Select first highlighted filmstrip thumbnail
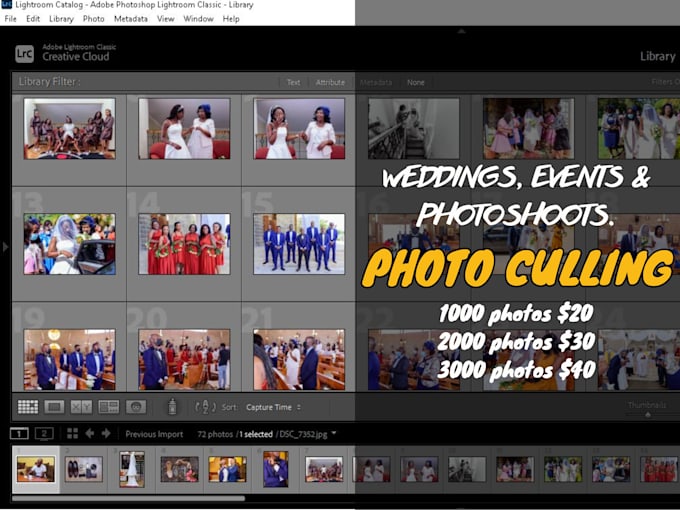 pyautogui.click(x=36, y=469)
